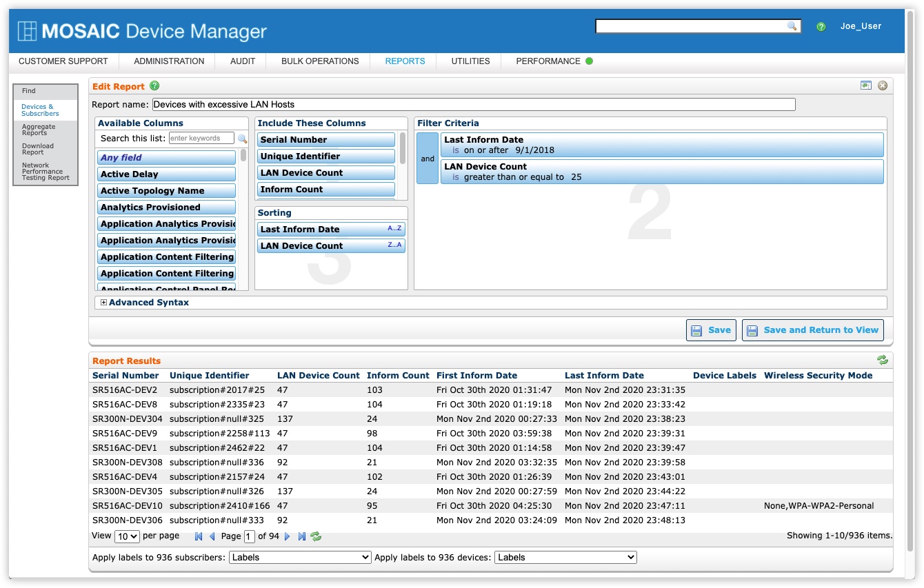
Task: Open the Customer Support menu
Action: pyautogui.click(x=63, y=61)
